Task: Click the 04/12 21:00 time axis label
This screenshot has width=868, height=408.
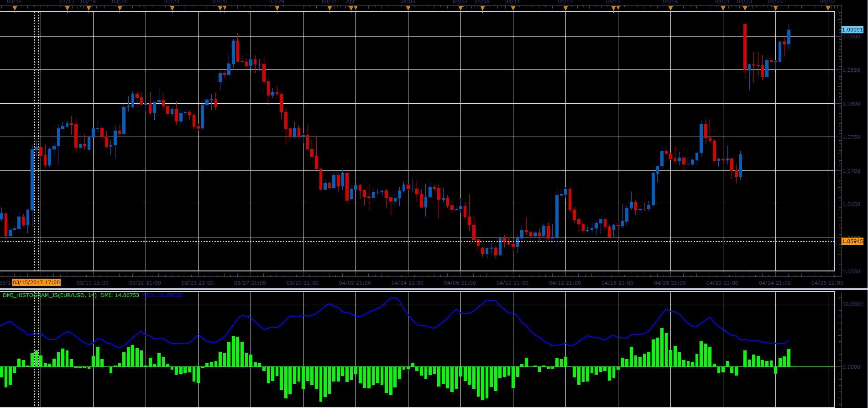Action: point(565,283)
